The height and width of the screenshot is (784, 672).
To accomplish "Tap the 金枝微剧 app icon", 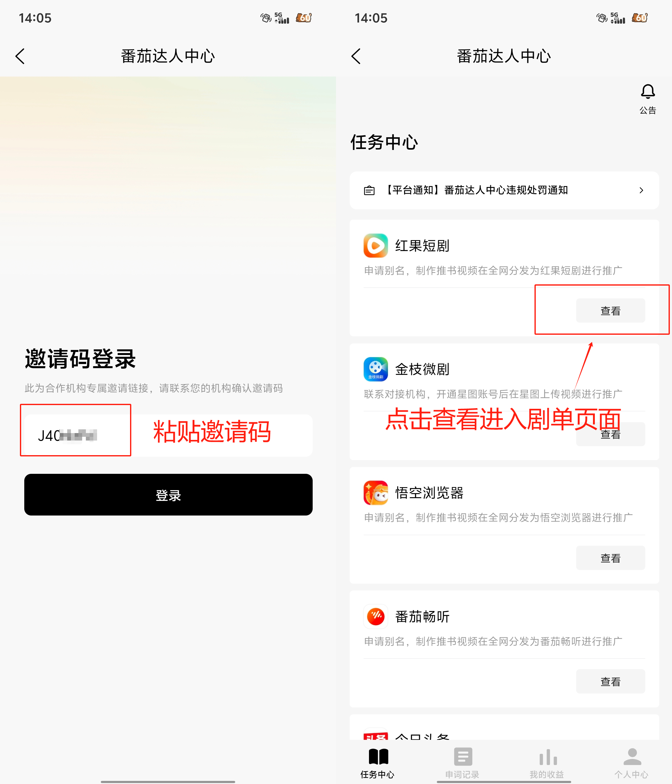I will (x=375, y=369).
